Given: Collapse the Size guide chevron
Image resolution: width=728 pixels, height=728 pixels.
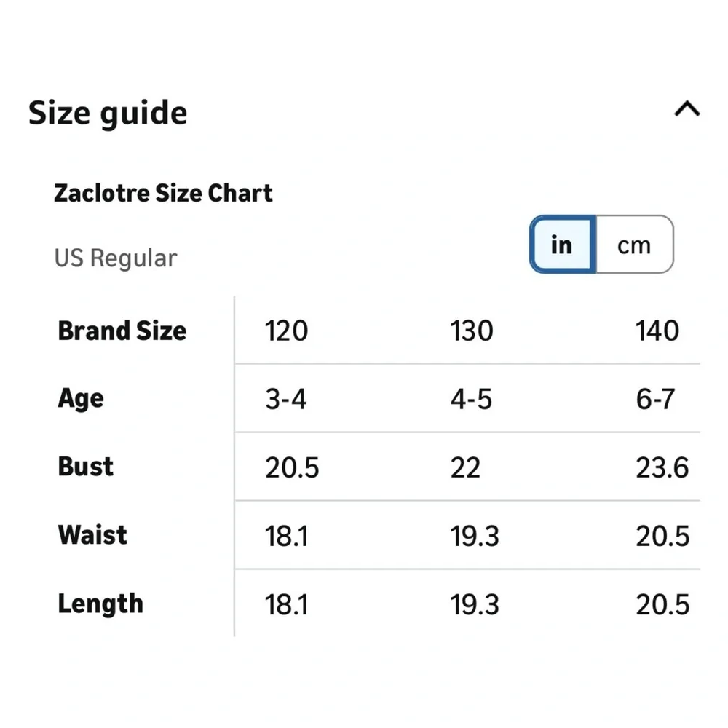Looking at the screenshot, I should (687, 109).
